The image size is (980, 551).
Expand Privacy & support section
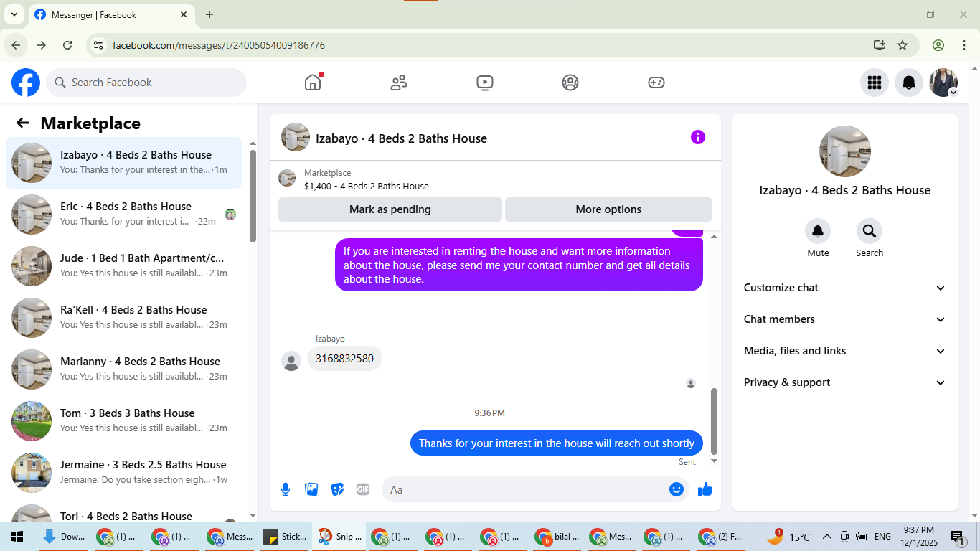pos(845,382)
